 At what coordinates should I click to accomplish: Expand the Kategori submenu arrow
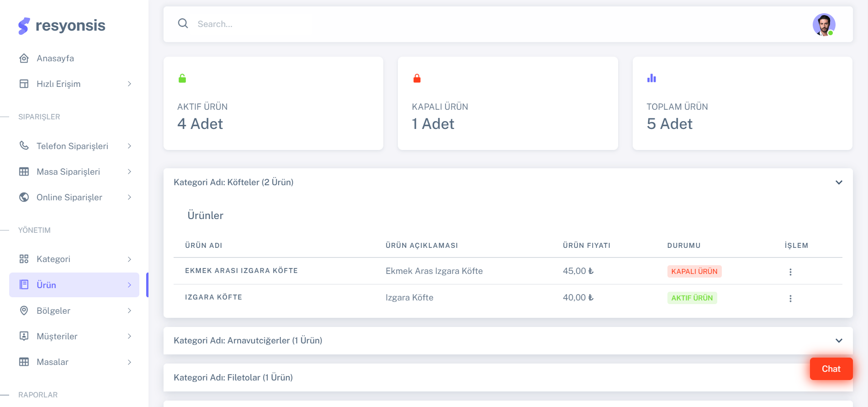tap(130, 259)
